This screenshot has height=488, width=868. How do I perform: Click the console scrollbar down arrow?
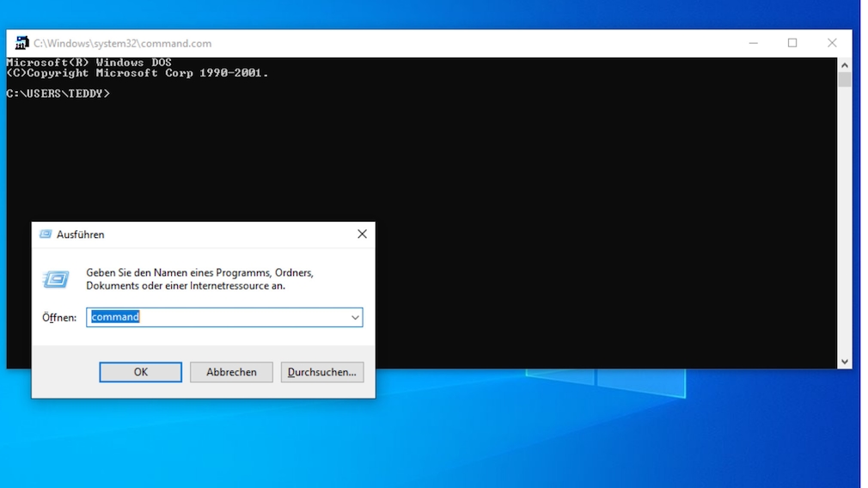845,362
